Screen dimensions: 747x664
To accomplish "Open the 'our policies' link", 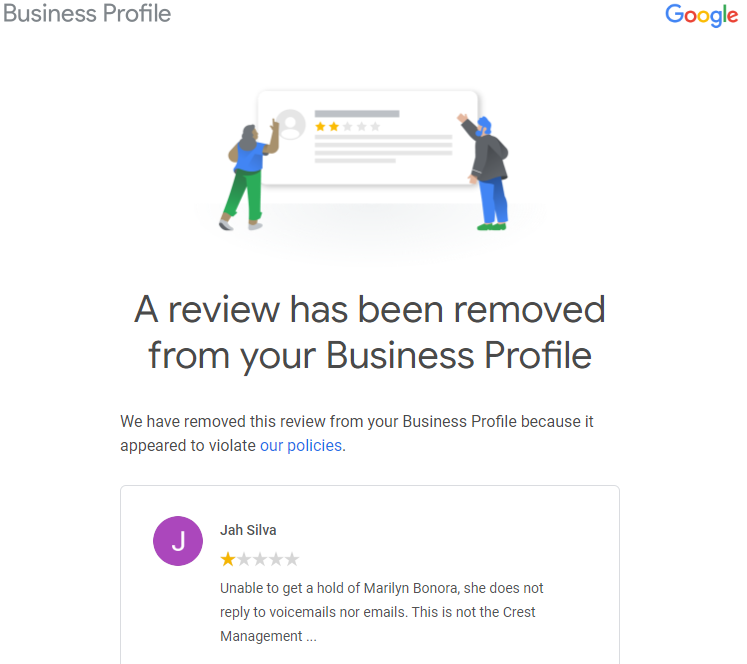I will pos(302,446).
